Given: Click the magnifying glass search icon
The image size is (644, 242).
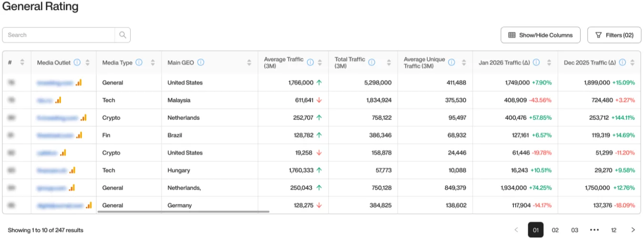Looking at the screenshot, I should pos(123,35).
